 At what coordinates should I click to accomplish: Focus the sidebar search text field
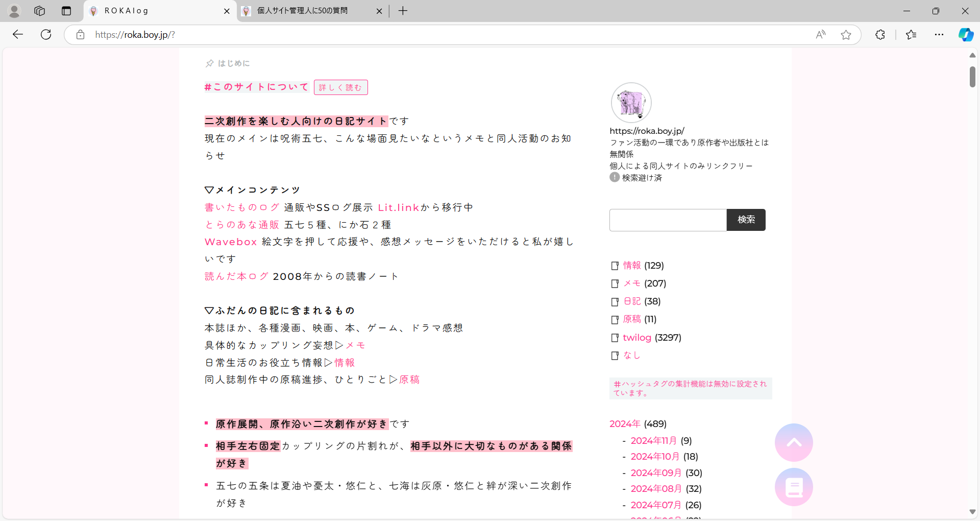point(668,220)
